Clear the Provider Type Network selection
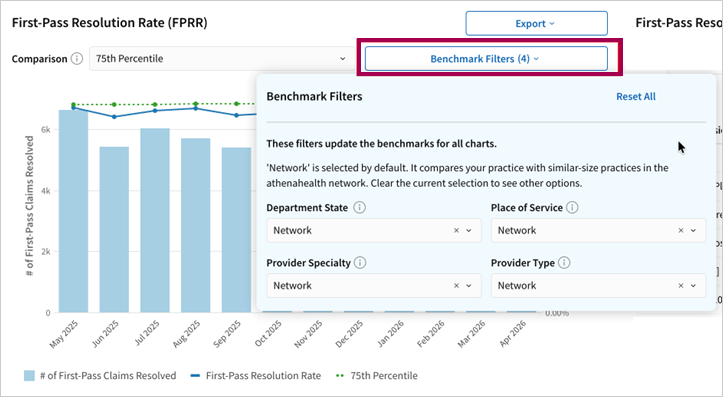 [x=681, y=286]
